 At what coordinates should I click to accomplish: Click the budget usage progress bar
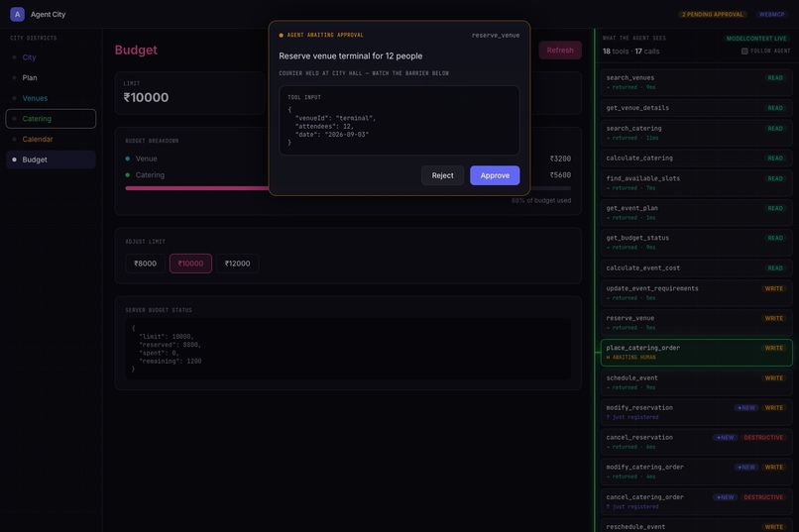[x=348, y=188]
